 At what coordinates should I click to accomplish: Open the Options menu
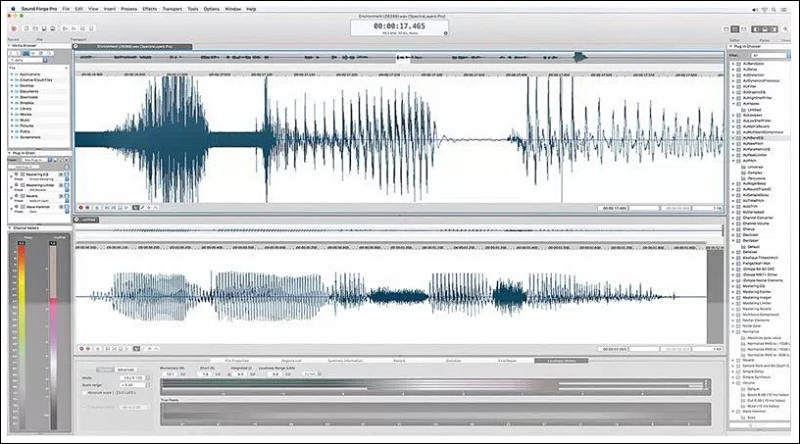click(211, 9)
